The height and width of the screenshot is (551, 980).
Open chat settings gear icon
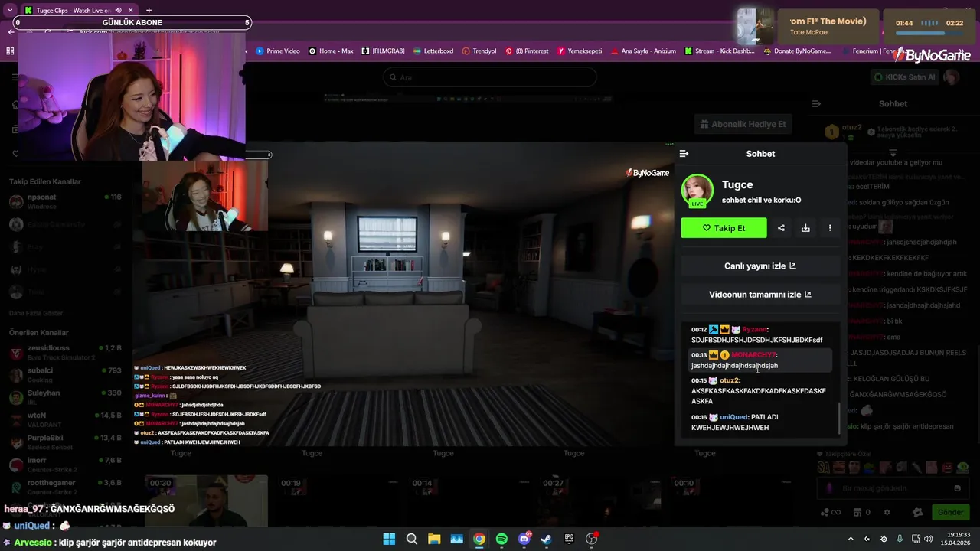coord(887,512)
